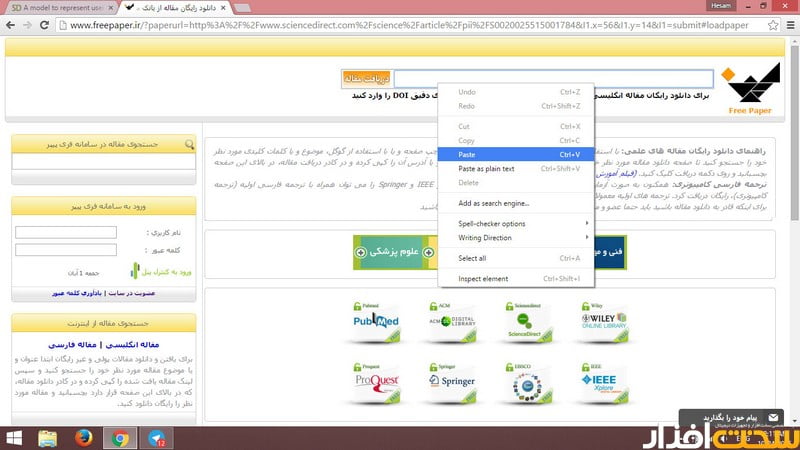The image size is (800, 450).
Task: Click the browser back arrow
Action: coord(10,25)
